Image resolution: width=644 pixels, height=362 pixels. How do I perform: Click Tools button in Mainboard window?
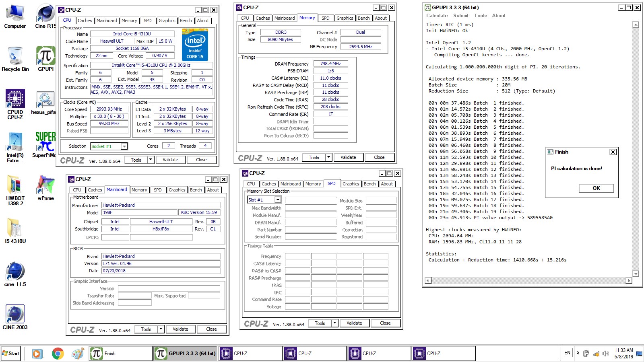pyautogui.click(x=146, y=329)
